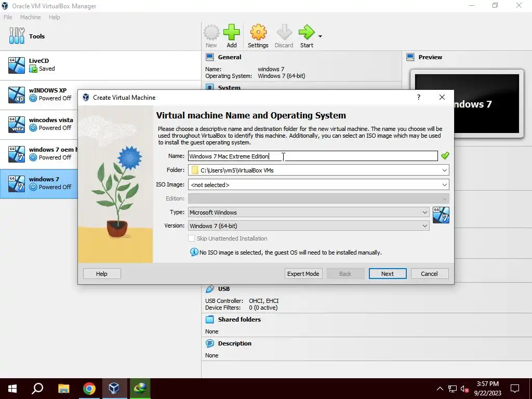The height and width of the screenshot is (399, 532).
Task: Select the LiveCD virtual machine
Action: pos(100,65)
